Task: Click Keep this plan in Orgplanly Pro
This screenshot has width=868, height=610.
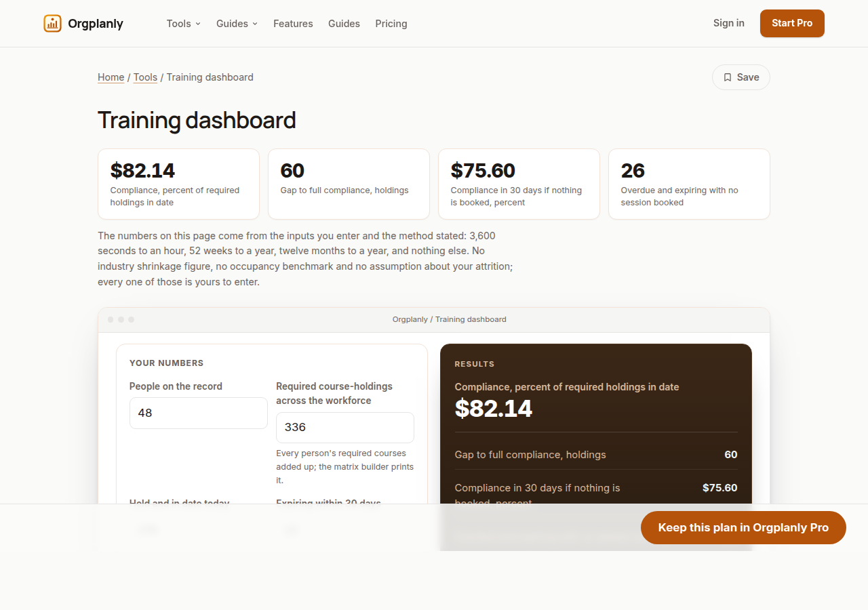Action: point(743,528)
